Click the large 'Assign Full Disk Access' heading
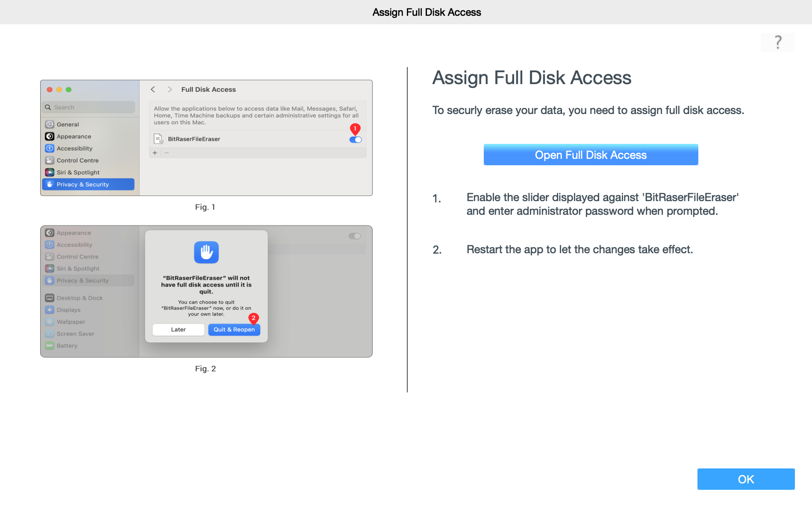This screenshot has width=812, height=509. point(532,78)
